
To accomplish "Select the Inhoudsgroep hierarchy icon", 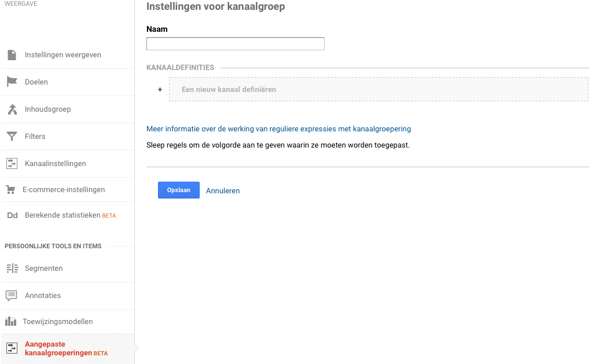I will 12,109.
